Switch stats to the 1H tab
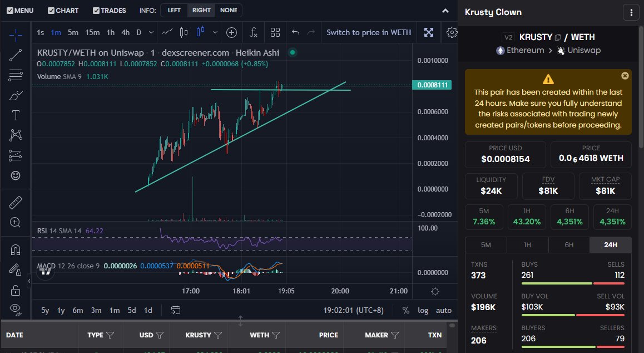This screenshot has width=644, height=353. pos(527,245)
